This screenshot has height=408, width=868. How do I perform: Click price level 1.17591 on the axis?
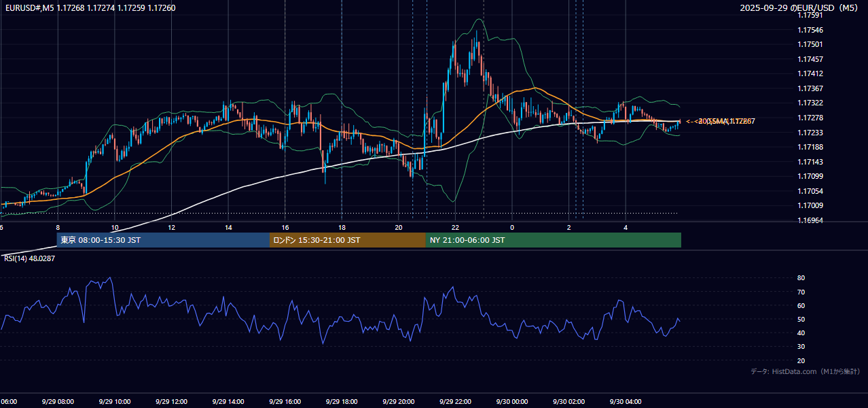pos(810,15)
